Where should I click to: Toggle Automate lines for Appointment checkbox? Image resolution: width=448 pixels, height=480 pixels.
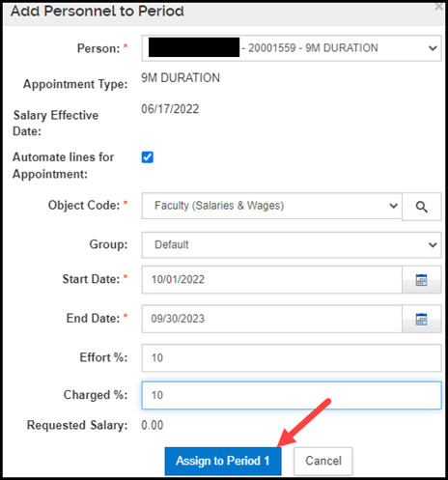click(x=148, y=157)
